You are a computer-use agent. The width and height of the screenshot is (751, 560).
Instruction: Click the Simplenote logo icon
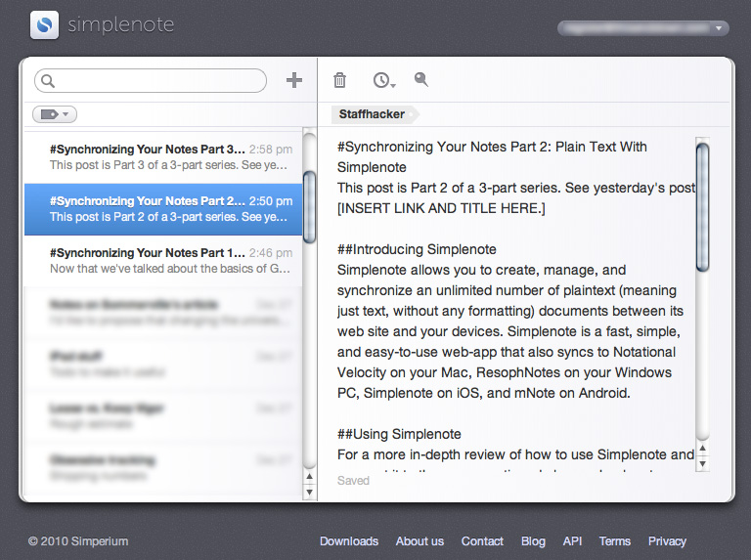[x=44, y=24]
